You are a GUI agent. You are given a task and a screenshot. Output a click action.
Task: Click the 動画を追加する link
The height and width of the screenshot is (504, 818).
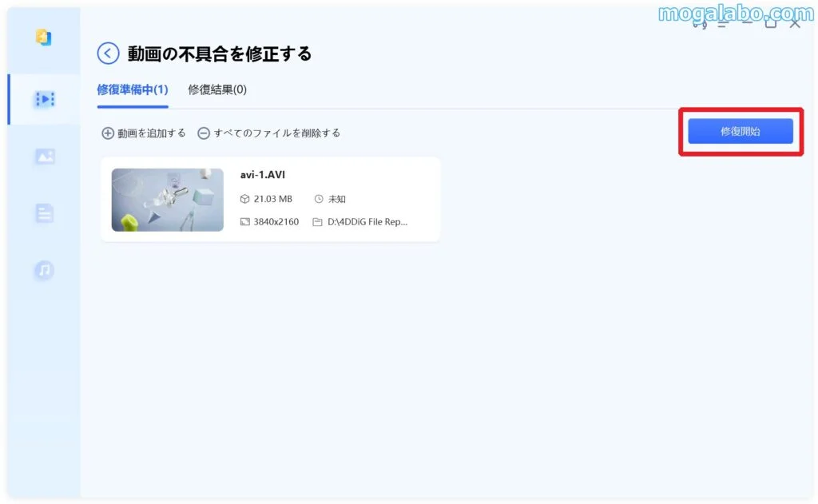pos(151,133)
